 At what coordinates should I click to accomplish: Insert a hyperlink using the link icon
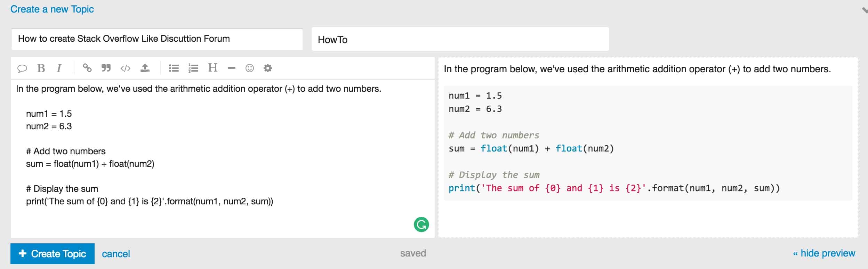(x=87, y=68)
